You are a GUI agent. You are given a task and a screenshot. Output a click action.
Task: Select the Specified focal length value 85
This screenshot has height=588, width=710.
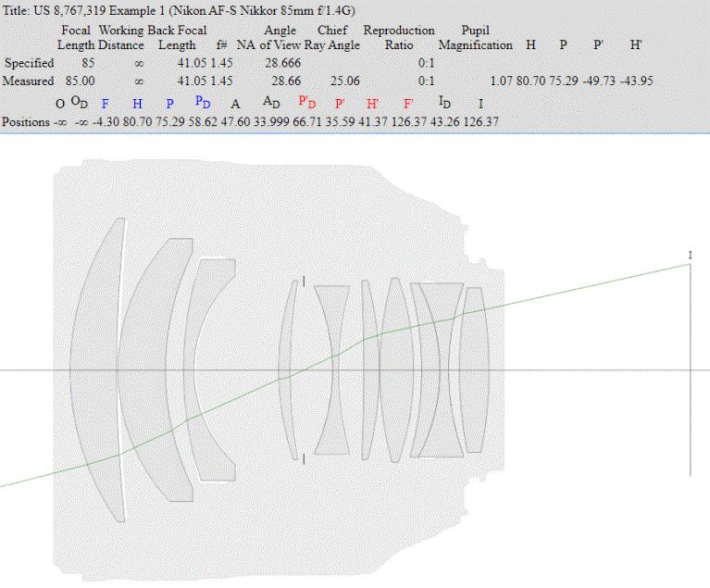[88, 63]
